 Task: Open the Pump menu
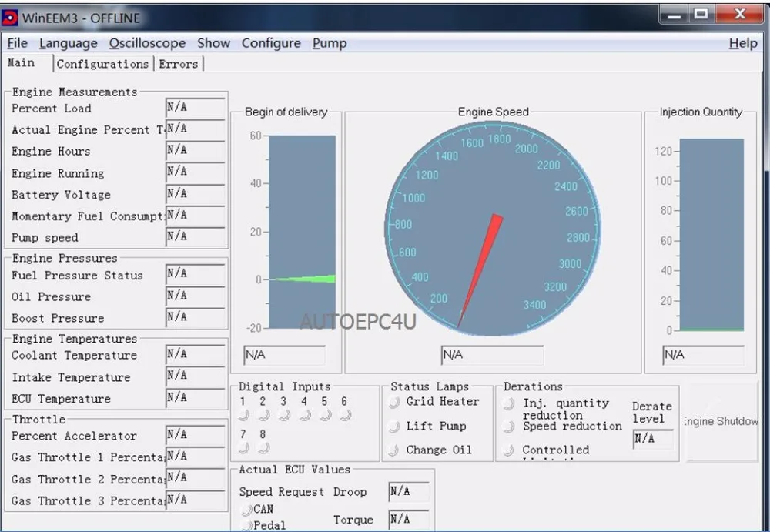(x=330, y=43)
